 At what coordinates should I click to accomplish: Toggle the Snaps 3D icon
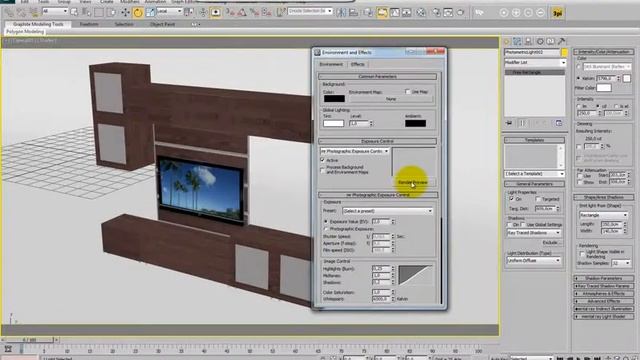(x=230, y=13)
